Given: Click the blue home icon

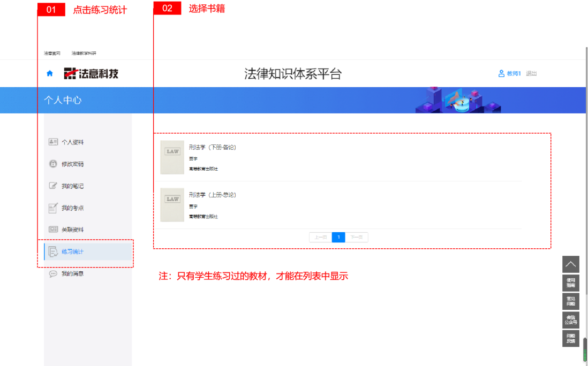Looking at the screenshot, I should pos(50,74).
